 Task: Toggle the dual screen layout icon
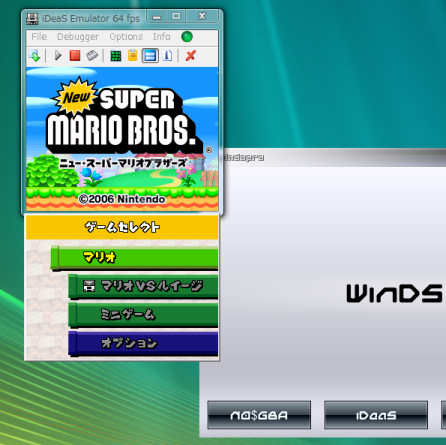click(150, 55)
